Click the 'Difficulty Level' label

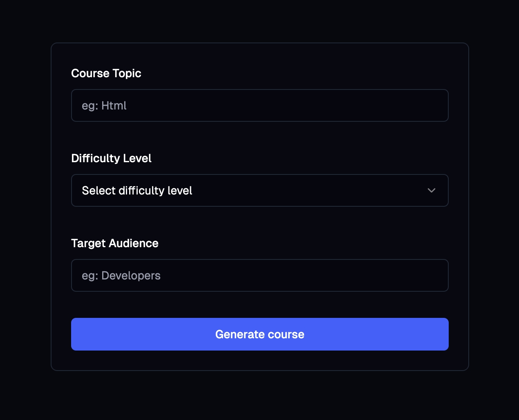pyautogui.click(x=111, y=158)
